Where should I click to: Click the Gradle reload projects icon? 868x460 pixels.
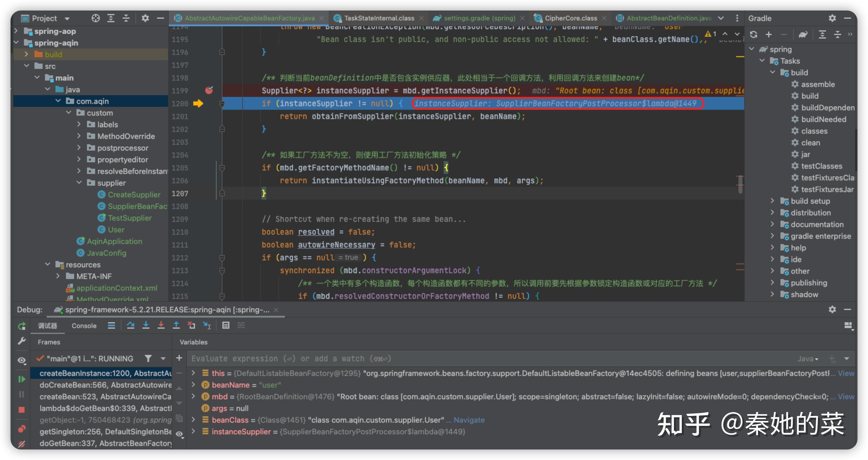753,34
